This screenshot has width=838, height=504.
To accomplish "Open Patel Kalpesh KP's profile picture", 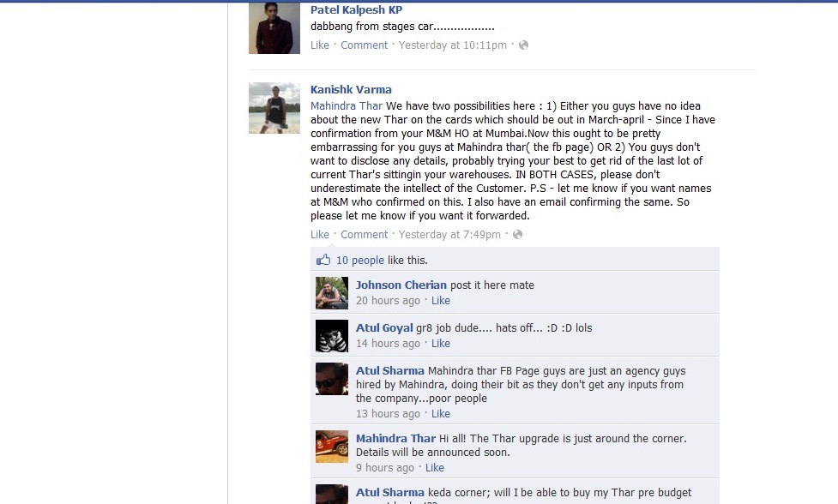I will 274,27.
